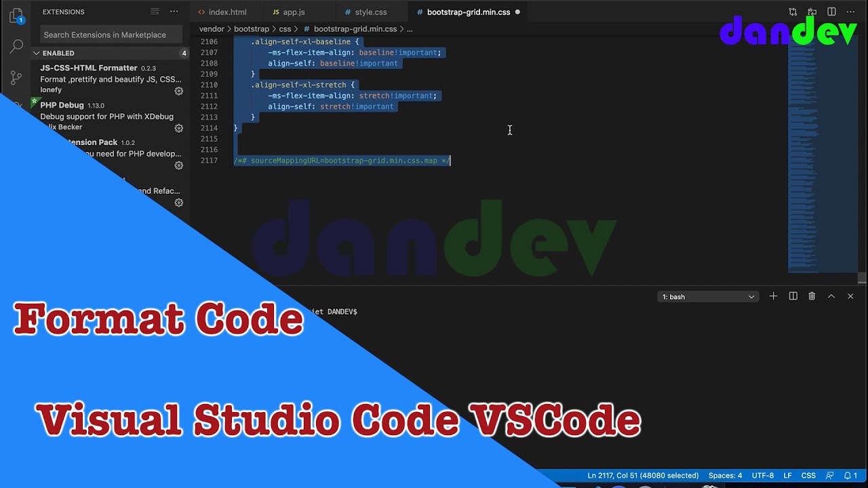Click line number 2106 in the gutter
Image resolution: width=868 pixels, height=488 pixels.
[209, 41]
